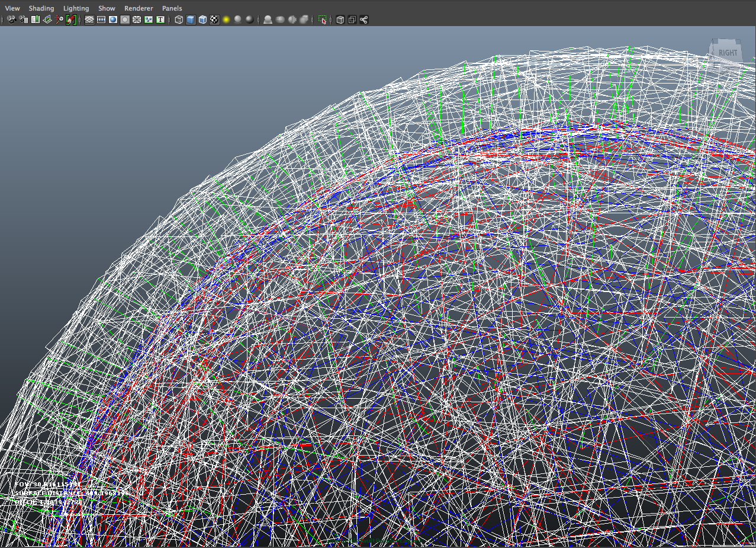Click the camera Bookmarks icon

[x=36, y=20]
